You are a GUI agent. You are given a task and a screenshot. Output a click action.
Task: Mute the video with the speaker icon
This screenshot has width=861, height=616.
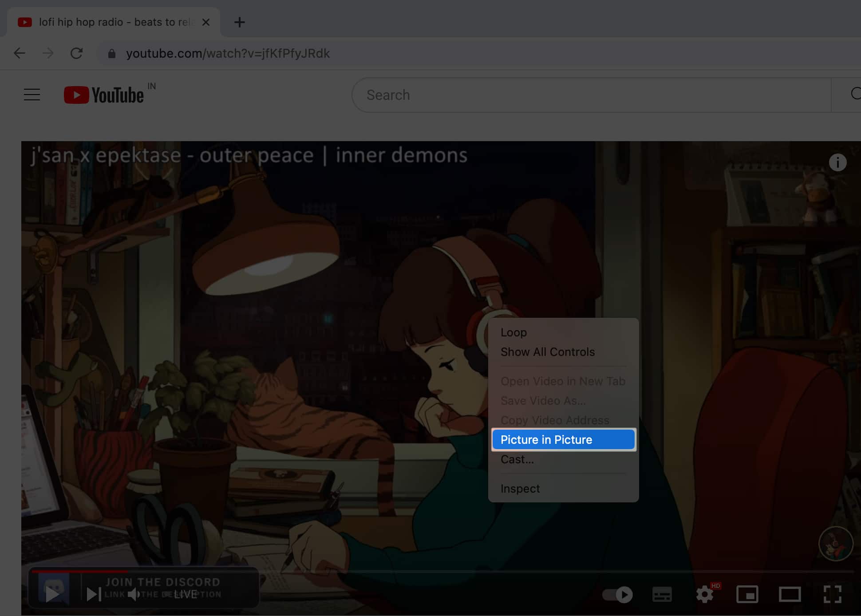pyautogui.click(x=134, y=594)
